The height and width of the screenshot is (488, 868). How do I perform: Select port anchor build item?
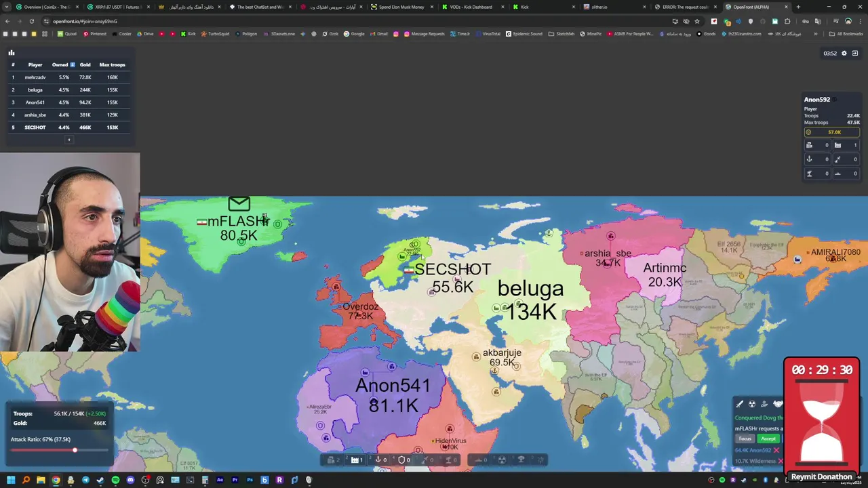click(x=378, y=460)
